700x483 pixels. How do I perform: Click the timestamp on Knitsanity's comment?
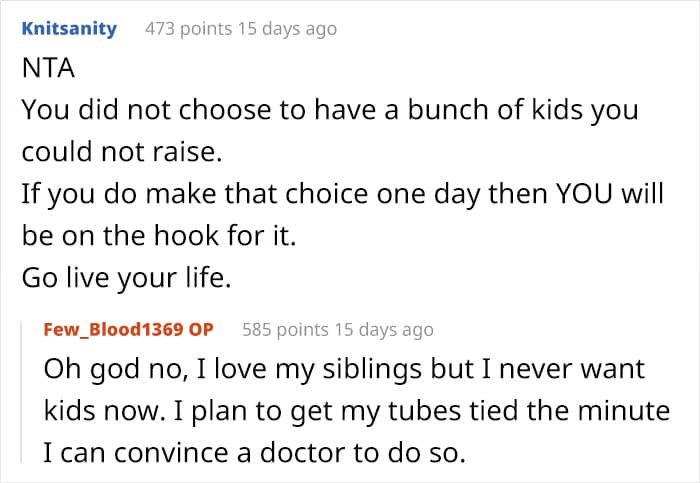(x=290, y=29)
